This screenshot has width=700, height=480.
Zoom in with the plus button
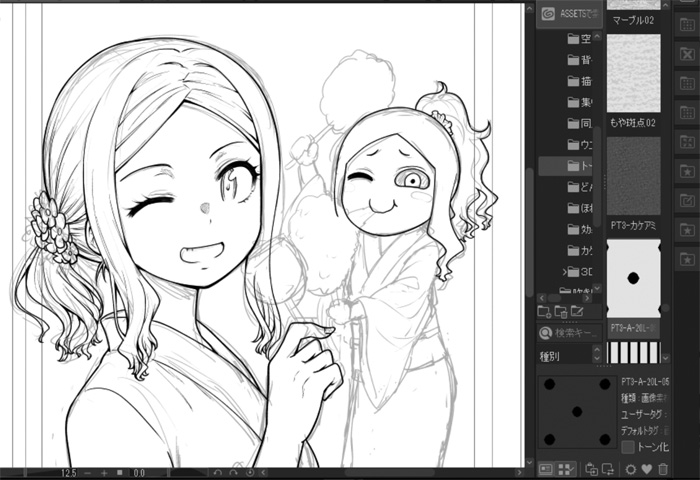(x=104, y=473)
